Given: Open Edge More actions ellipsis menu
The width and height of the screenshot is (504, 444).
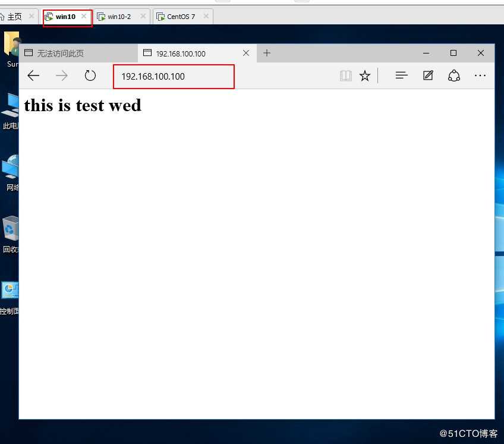Looking at the screenshot, I should pyautogui.click(x=480, y=75).
